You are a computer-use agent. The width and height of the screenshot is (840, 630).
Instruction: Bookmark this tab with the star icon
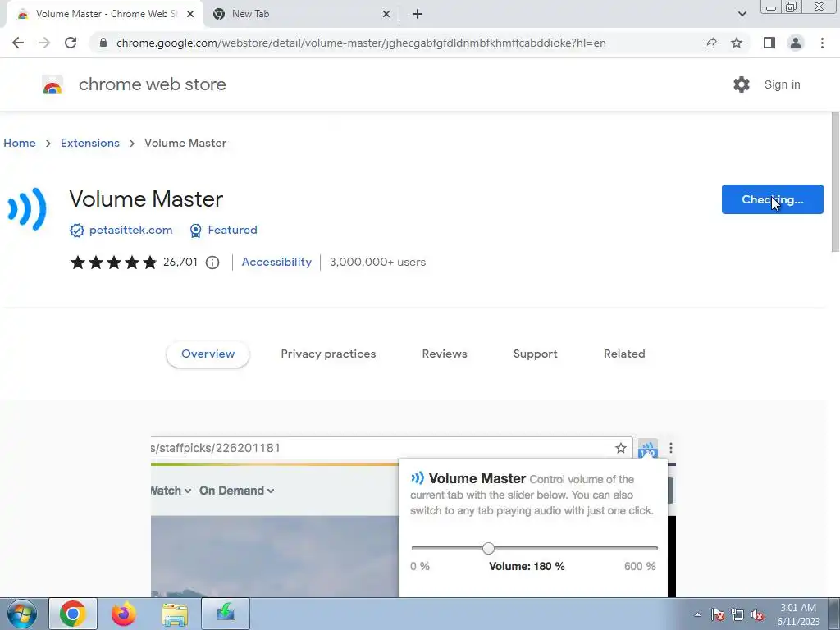click(737, 43)
